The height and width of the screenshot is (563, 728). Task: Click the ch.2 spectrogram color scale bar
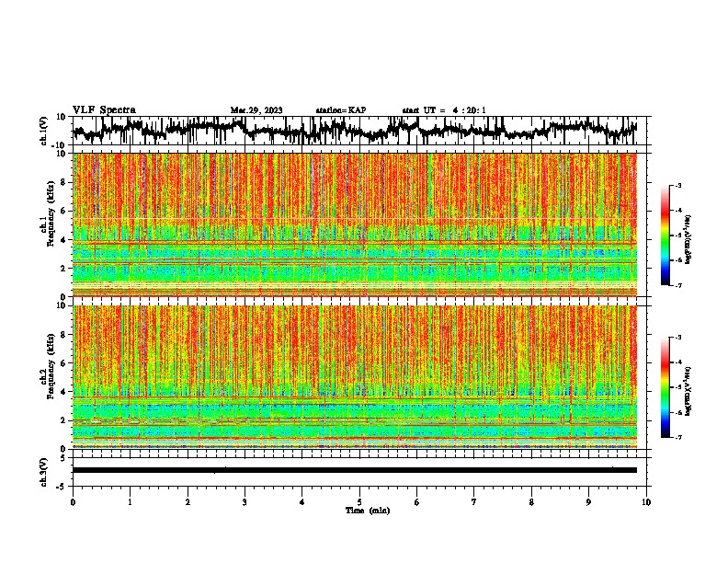click(x=665, y=387)
